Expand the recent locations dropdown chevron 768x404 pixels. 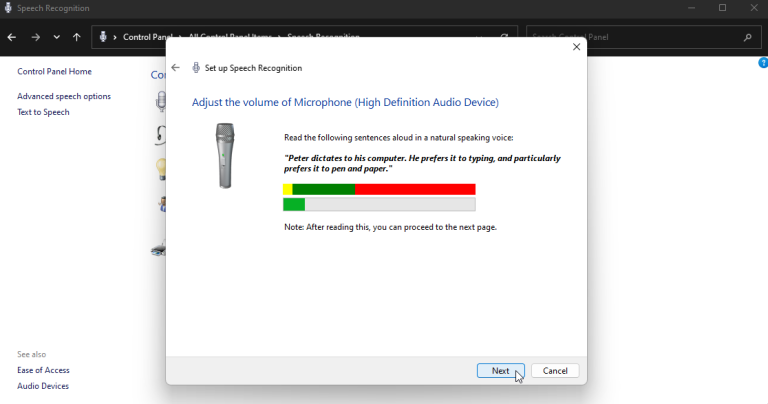pyautogui.click(x=56, y=37)
